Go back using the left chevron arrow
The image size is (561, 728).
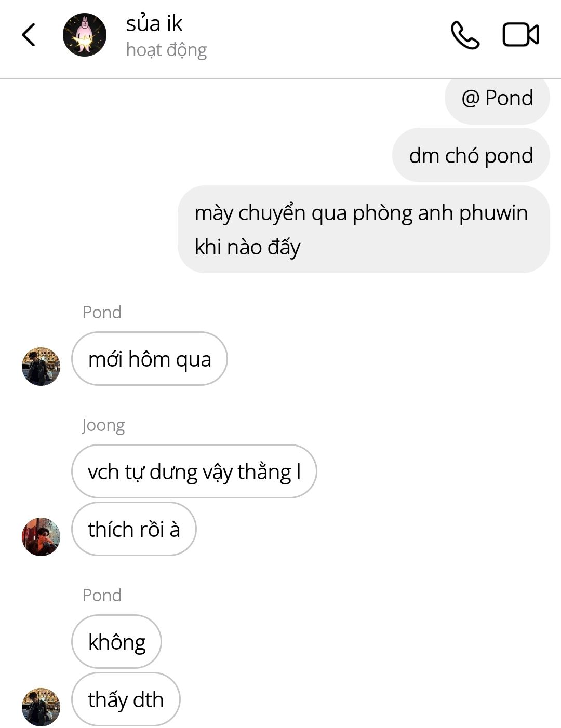pos(29,35)
